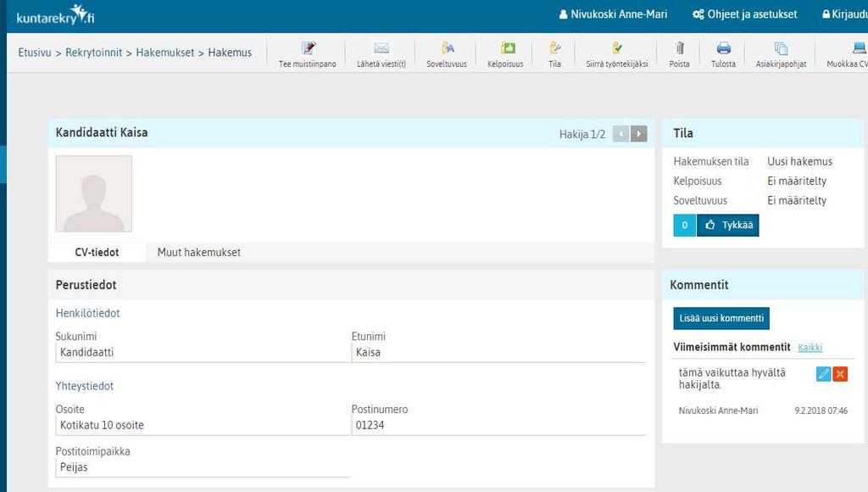This screenshot has width=868, height=492.
Task: Click the Osoite field Kotikatu 10
Action: coord(203,426)
